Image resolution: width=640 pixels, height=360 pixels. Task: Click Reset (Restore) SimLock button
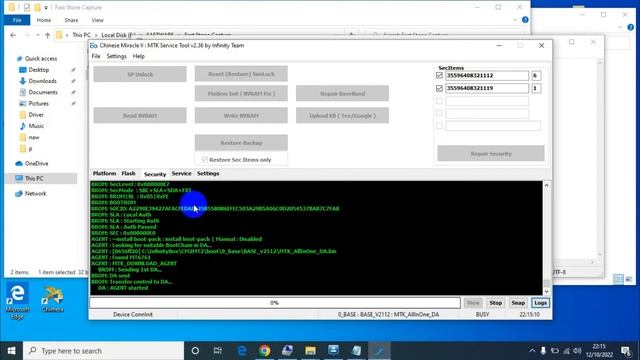[241, 74]
